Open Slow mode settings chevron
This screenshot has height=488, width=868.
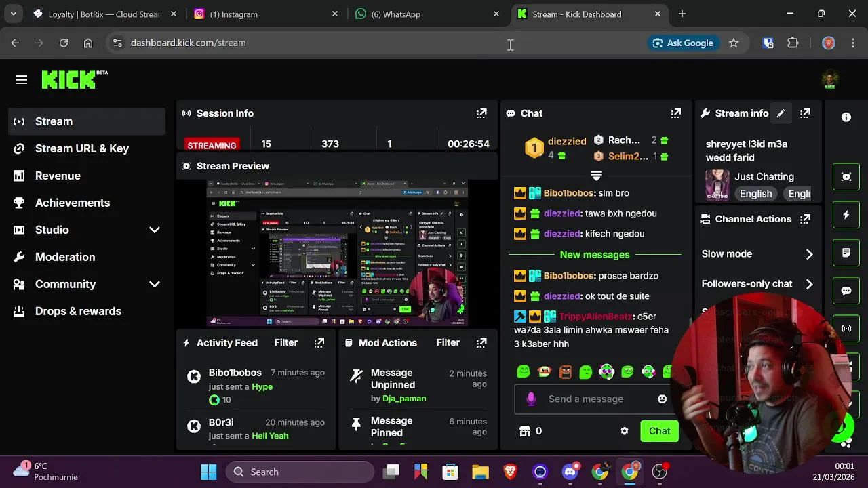click(809, 254)
